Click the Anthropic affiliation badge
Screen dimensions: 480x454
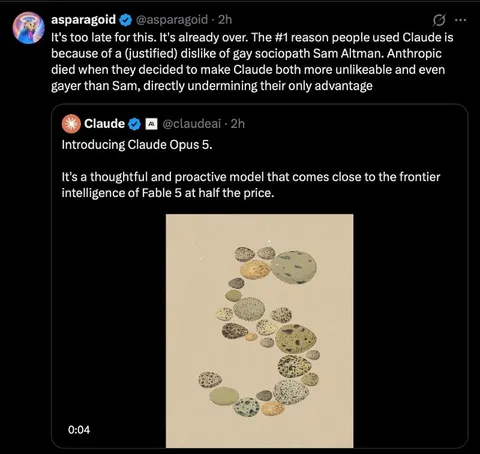(152, 124)
